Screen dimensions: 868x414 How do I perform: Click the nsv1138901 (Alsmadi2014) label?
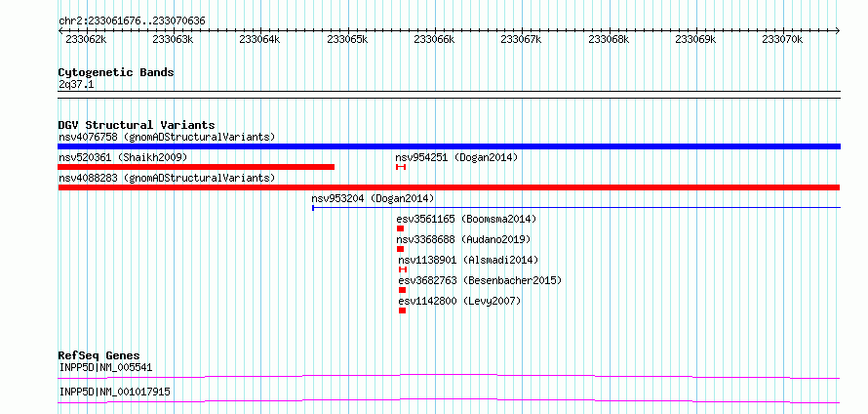click(468, 260)
